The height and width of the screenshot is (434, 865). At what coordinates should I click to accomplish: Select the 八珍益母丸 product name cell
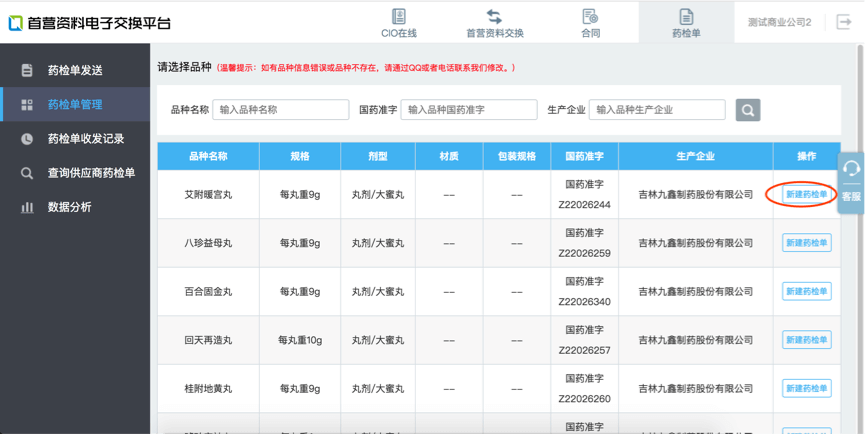209,243
